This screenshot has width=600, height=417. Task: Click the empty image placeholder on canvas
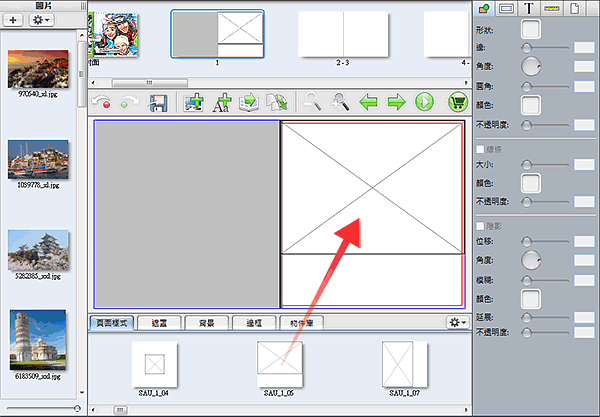coord(372,188)
